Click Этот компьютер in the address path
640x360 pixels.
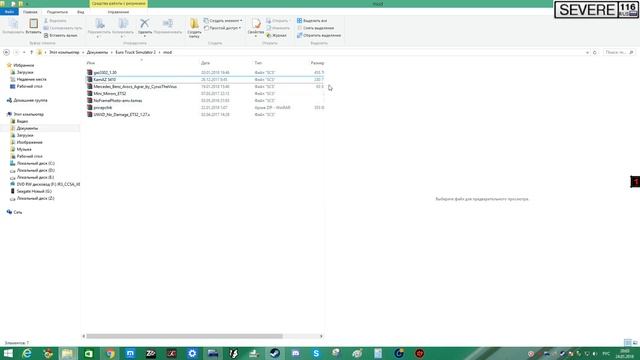coord(64,52)
